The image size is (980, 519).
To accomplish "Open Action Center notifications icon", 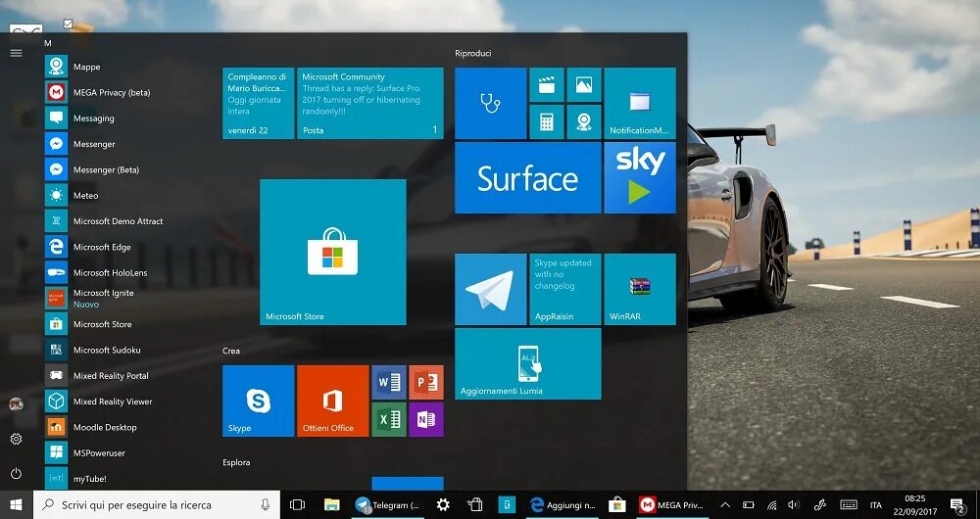I will pyautogui.click(x=957, y=504).
